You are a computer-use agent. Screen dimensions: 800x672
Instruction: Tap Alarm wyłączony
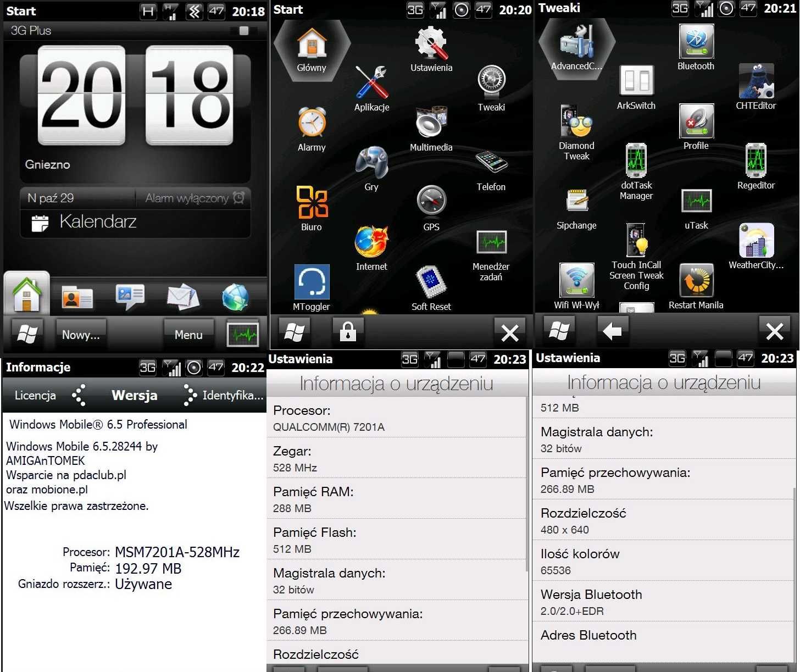point(193,198)
